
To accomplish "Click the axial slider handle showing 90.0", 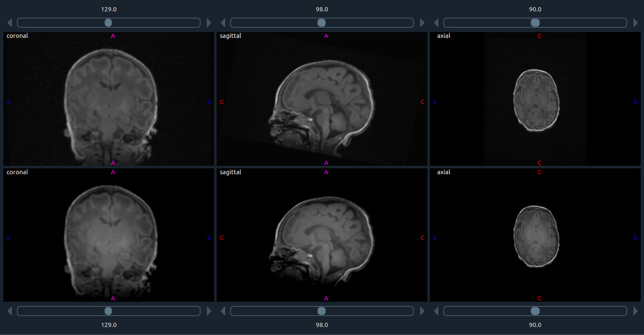I will 535,23.
